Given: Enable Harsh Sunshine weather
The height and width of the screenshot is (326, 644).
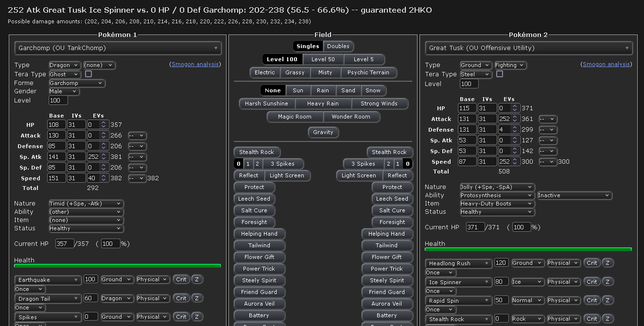Looking at the screenshot, I should point(266,103).
